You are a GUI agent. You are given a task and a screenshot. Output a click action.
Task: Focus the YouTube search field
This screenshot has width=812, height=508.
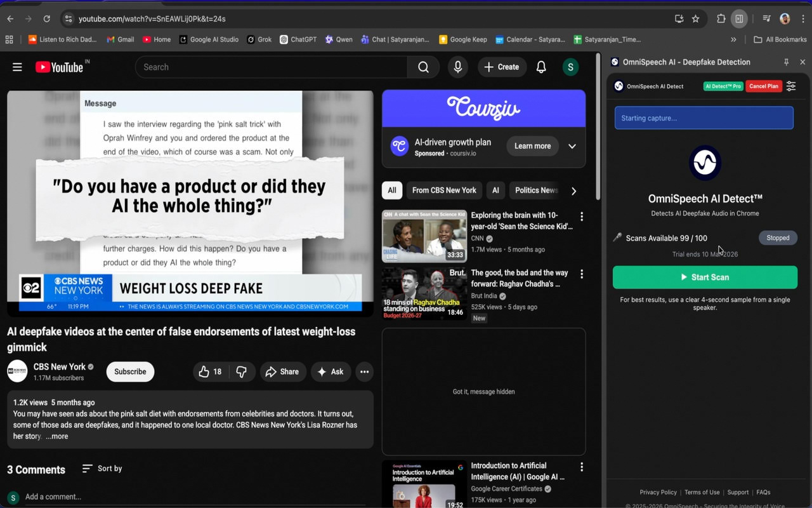point(272,67)
